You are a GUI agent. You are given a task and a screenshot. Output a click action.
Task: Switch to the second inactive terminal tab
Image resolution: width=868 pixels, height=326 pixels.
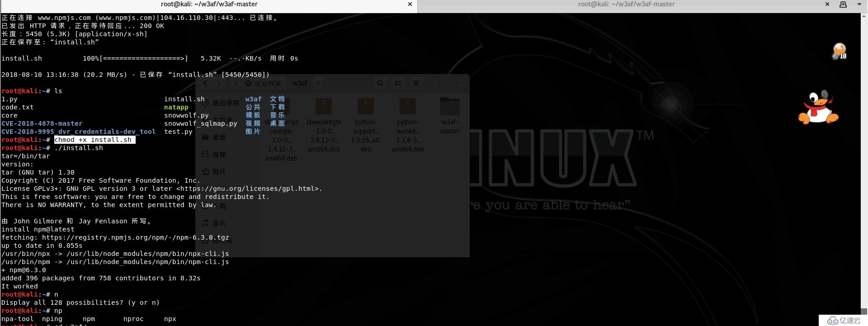pos(626,4)
